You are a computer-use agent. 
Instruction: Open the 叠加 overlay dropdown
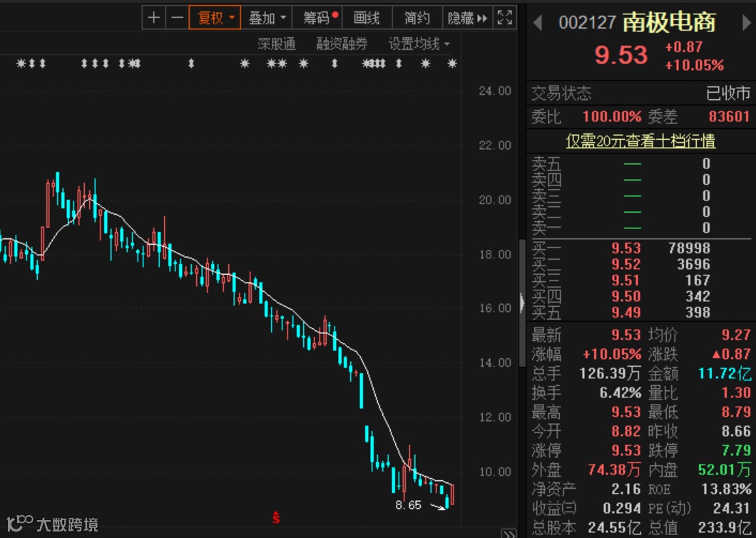coord(267,18)
